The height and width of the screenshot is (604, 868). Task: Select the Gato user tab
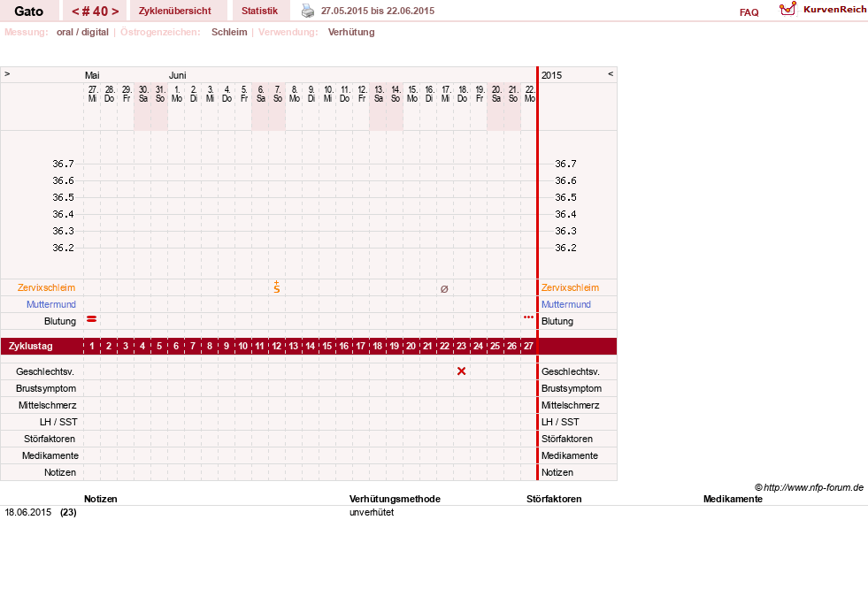(x=29, y=11)
